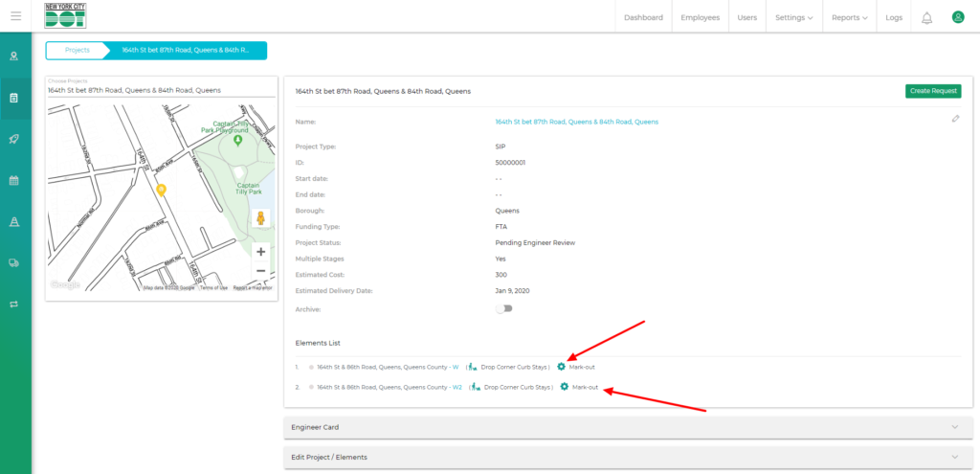
Task: Zoom in on the map
Action: tap(260, 251)
